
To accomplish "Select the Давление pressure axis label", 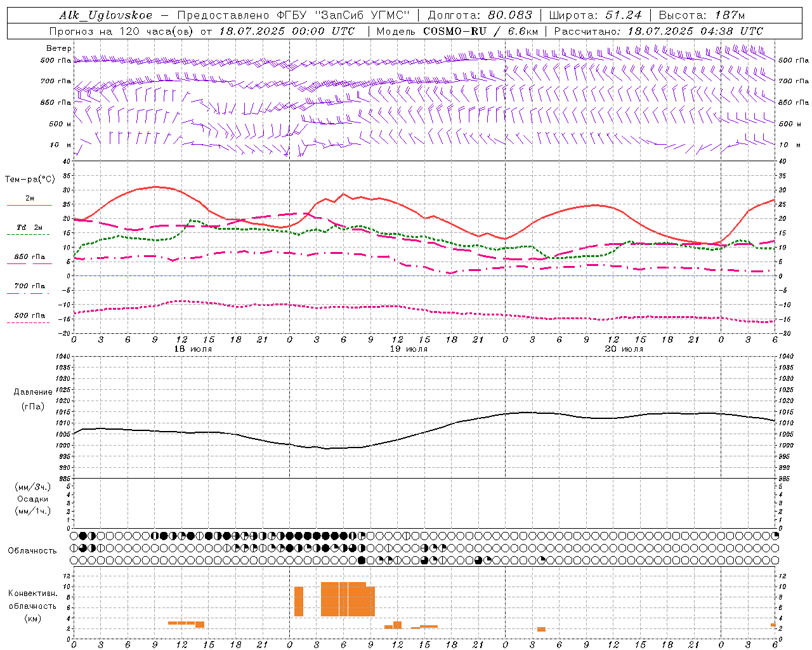I will point(29,392).
